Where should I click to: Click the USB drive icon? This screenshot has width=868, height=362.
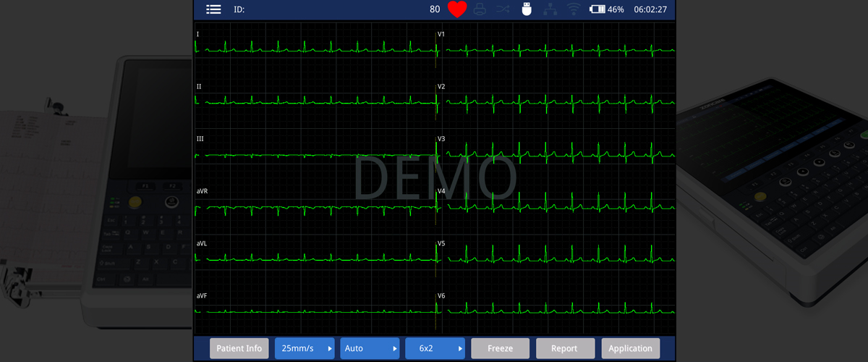click(527, 9)
